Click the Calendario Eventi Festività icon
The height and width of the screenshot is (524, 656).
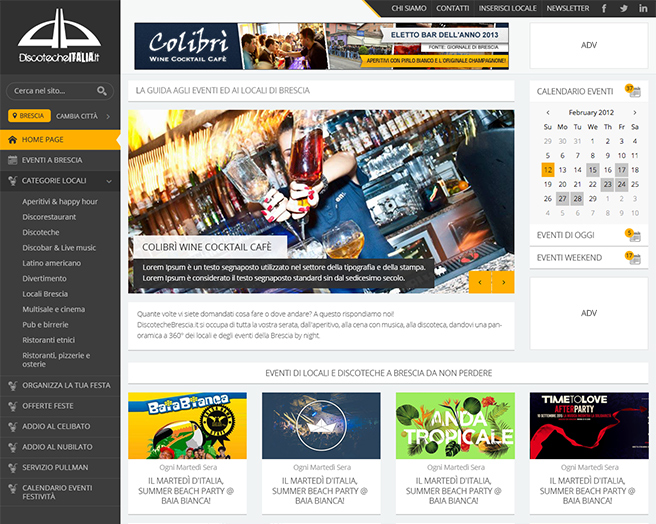13,488
